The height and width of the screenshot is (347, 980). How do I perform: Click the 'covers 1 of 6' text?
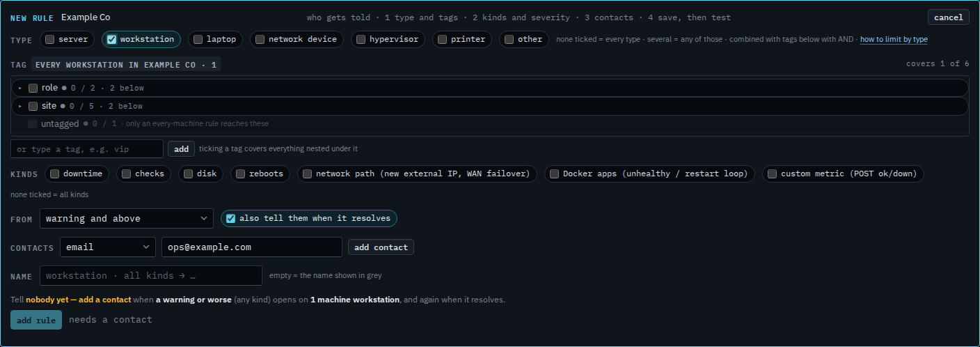[x=938, y=63]
